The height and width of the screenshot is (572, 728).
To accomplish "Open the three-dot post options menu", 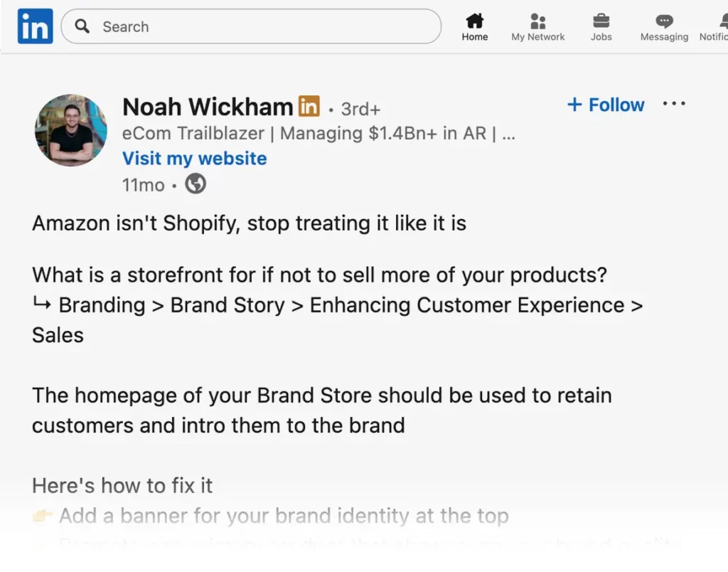I will coord(673,104).
